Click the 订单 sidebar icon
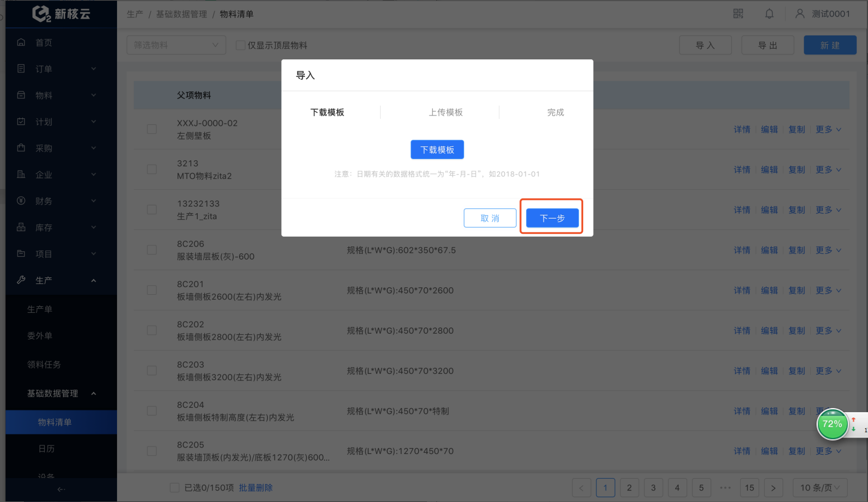Viewport: 868px width, 502px height. (x=21, y=69)
